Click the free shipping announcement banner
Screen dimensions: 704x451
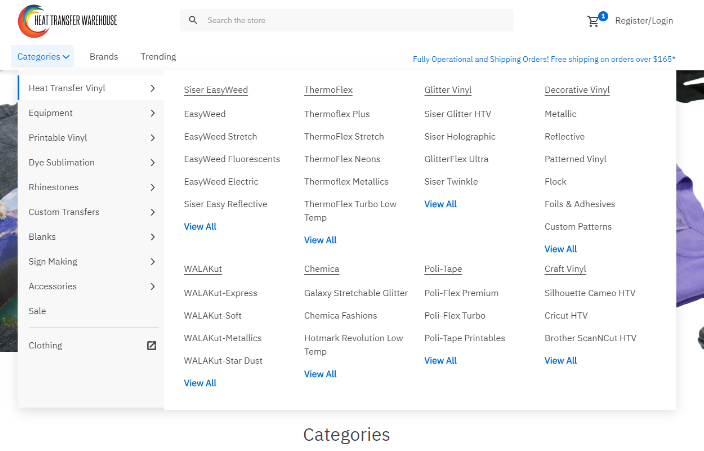(x=544, y=59)
